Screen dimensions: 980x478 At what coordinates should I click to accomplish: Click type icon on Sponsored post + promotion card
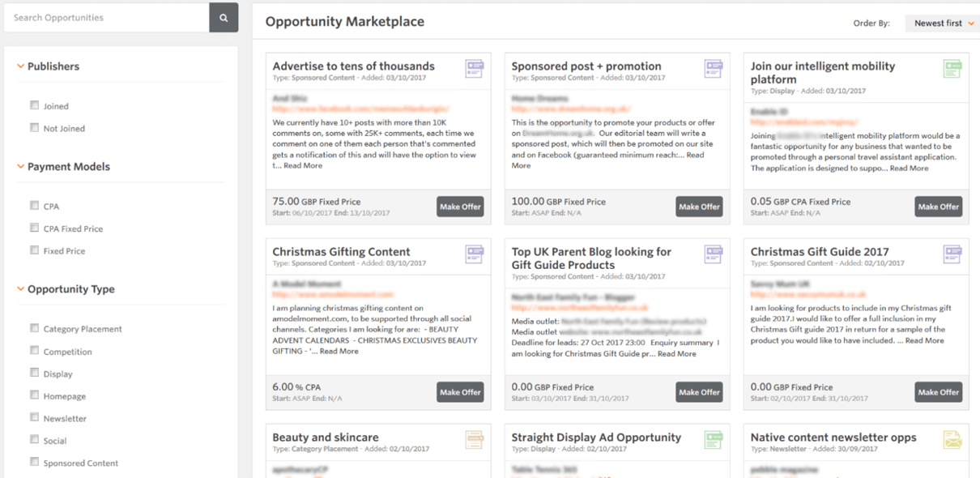(x=713, y=69)
